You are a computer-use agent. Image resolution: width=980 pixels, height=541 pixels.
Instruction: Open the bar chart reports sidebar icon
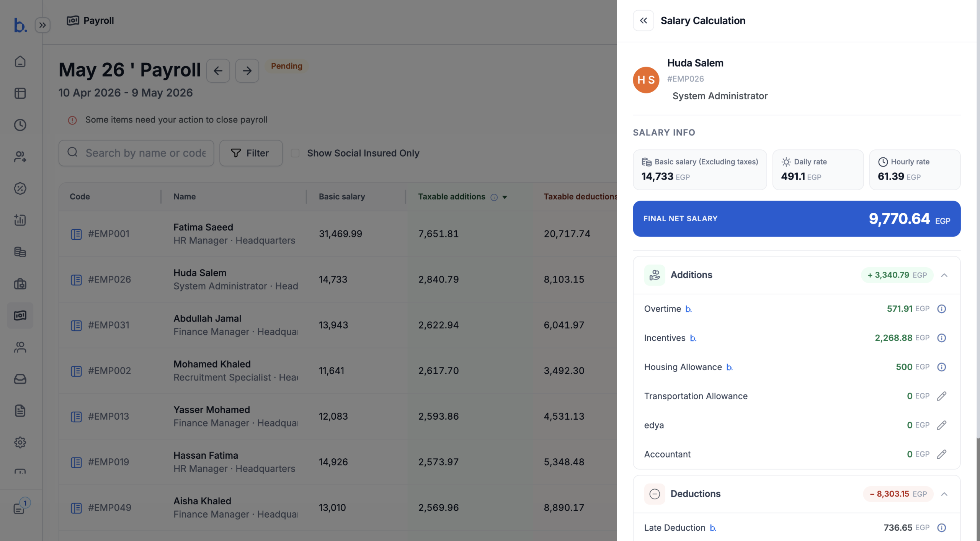20,220
